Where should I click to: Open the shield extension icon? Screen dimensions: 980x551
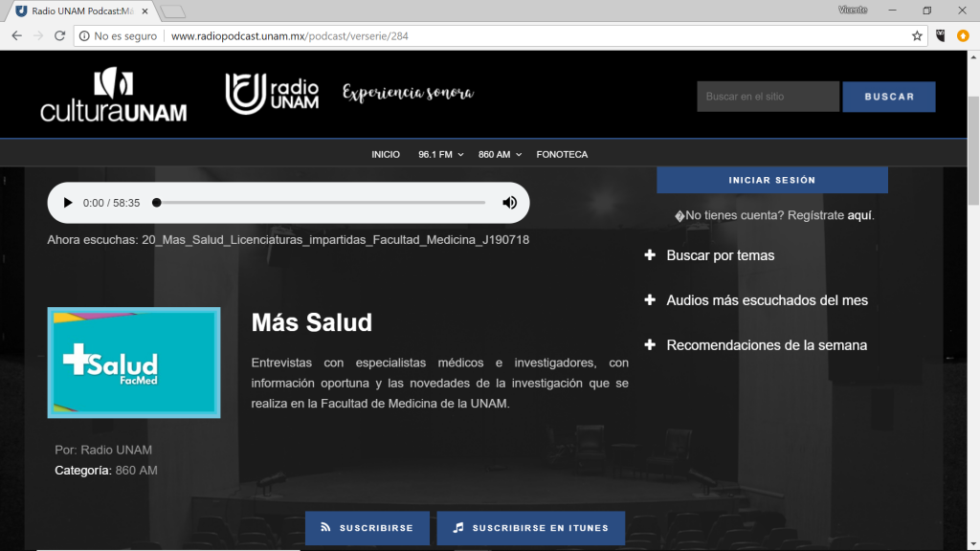pyautogui.click(x=941, y=35)
